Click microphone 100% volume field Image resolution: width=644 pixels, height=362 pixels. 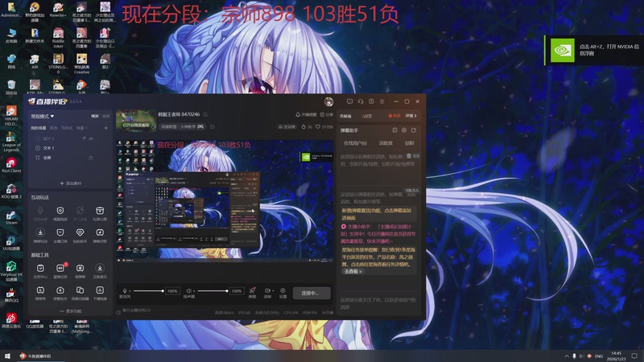tap(172, 291)
